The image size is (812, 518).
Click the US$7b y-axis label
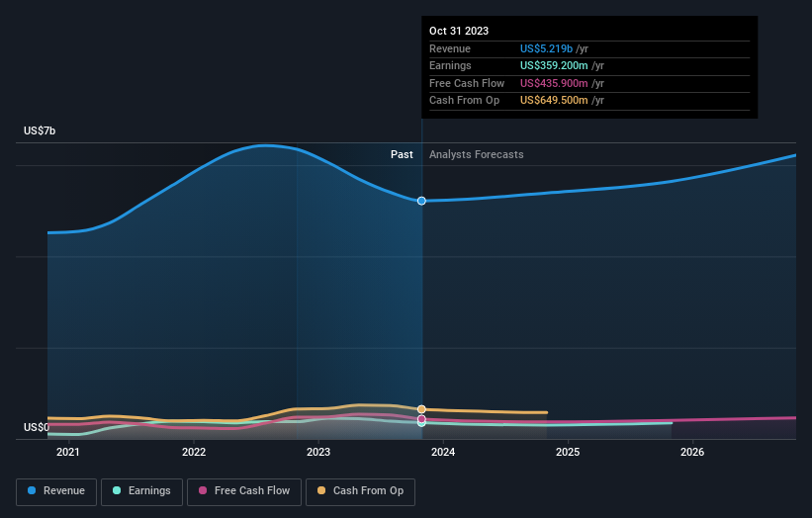pos(40,130)
